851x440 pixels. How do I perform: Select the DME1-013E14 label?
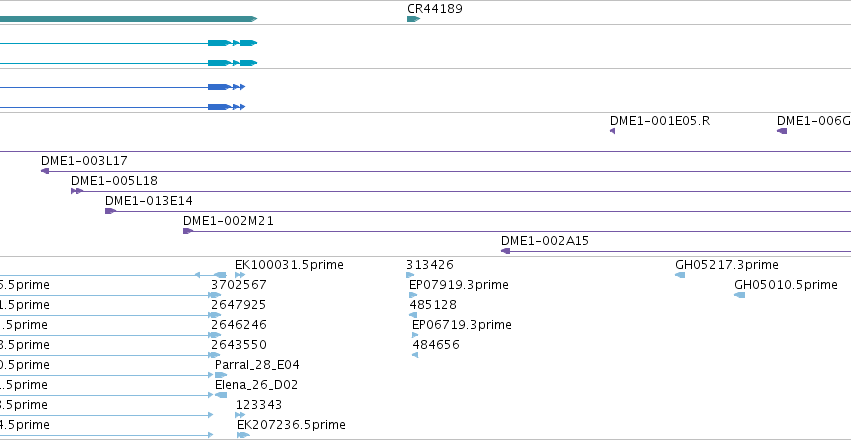149,201
